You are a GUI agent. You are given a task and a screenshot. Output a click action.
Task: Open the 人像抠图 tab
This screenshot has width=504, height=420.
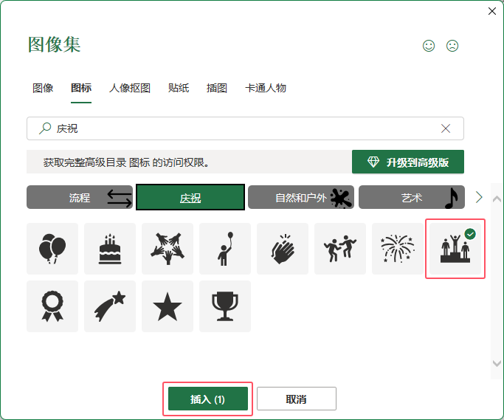pos(130,88)
